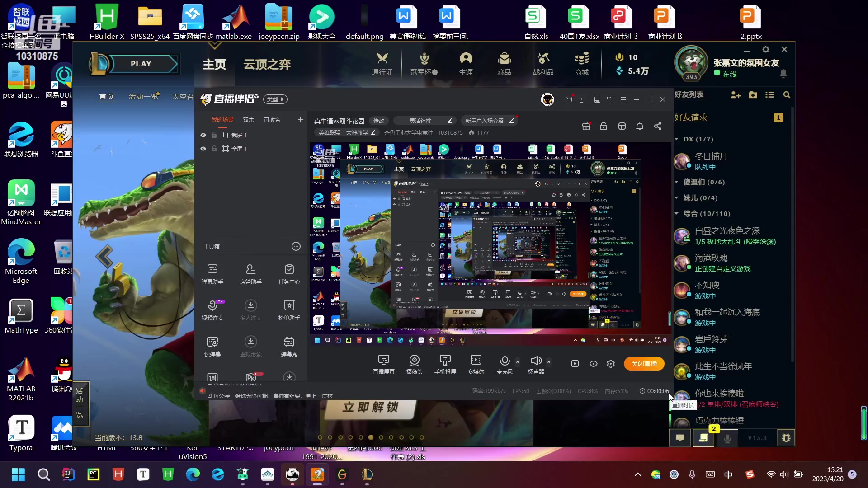Image resolution: width=868 pixels, height=488 pixels.
Task: Open 主页 tab in League client
Action: (x=214, y=65)
